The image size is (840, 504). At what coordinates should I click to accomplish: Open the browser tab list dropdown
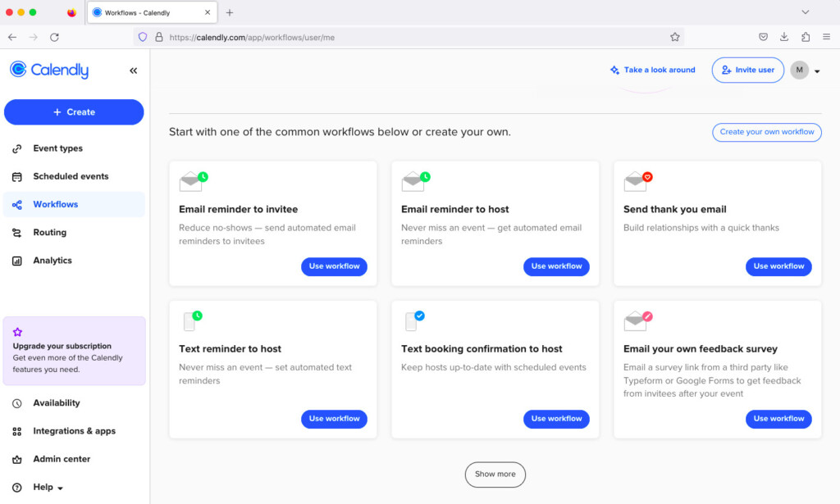[805, 12]
